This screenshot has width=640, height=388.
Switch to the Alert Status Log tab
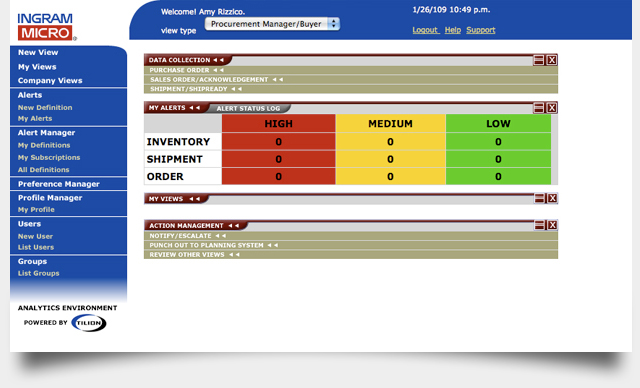coord(248,109)
